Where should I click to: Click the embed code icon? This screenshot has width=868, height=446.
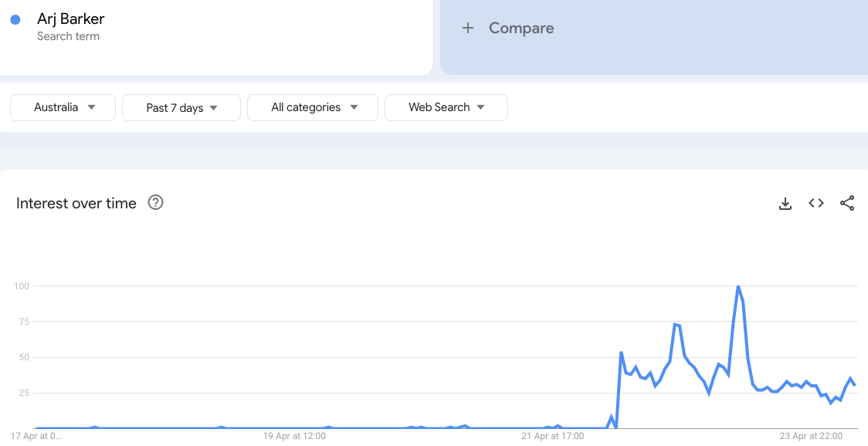[816, 203]
